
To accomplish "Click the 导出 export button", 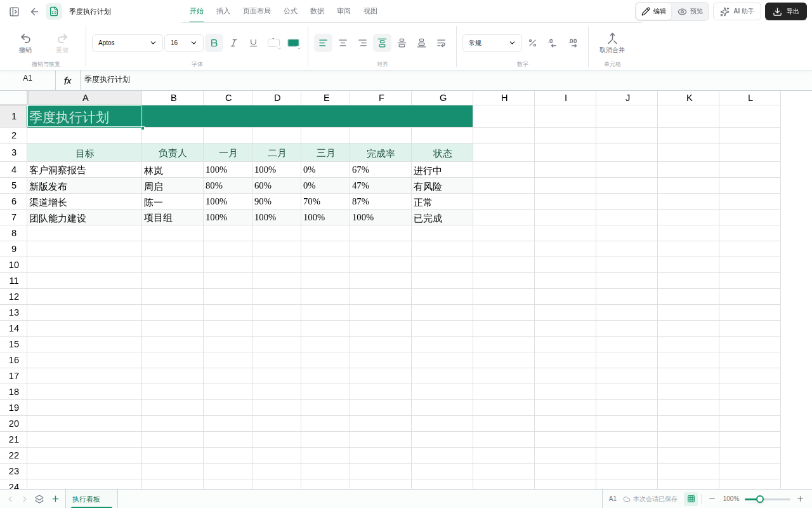I will pyautogui.click(x=786, y=11).
